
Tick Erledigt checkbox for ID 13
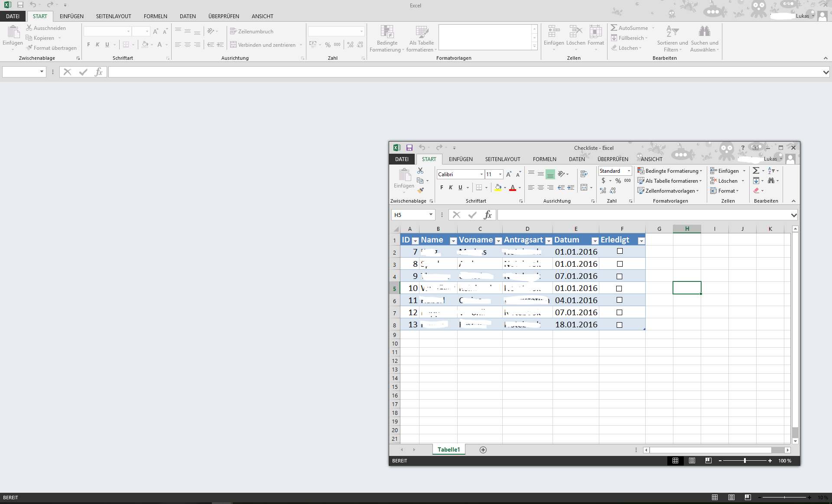[619, 325]
